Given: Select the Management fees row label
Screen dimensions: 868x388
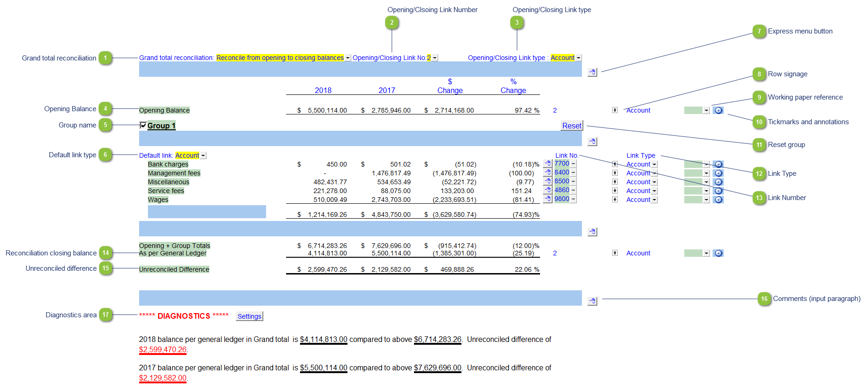Looking at the screenshot, I should [x=174, y=173].
